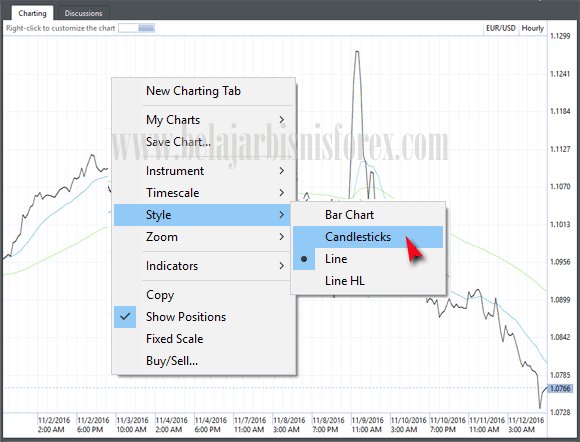This screenshot has width=580, height=442.
Task: Click the Hourly timescale label
Action: pos(532,28)
